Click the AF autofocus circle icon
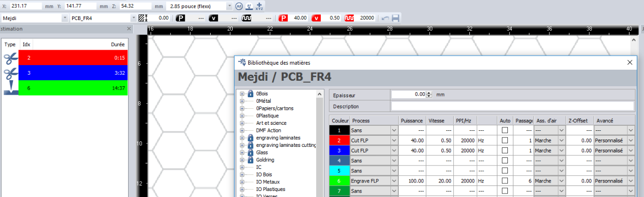The width and height of the screenshot is (644, 197). [239, 6]
